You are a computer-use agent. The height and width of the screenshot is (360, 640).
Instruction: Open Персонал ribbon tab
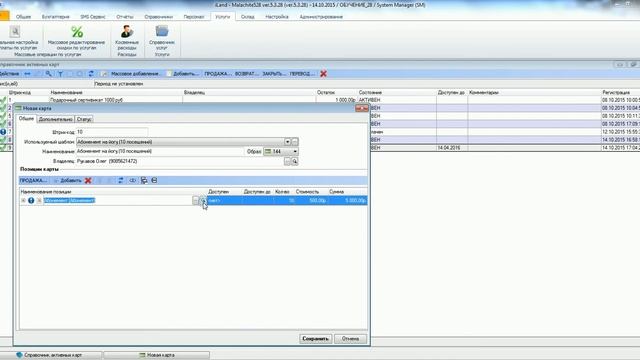pyautogui.click(x=193, y=17)
